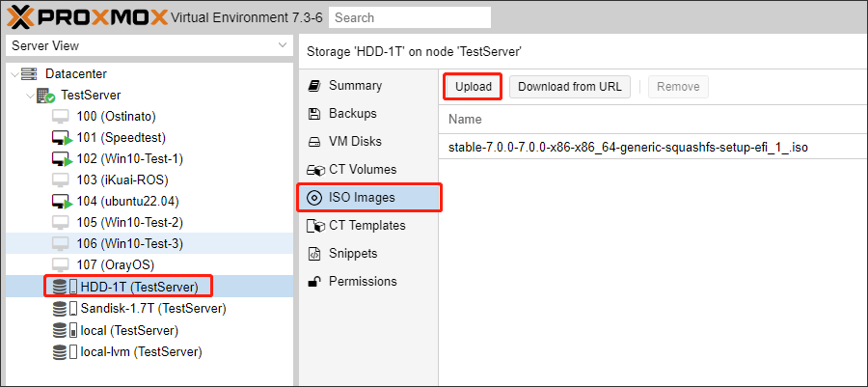
Task: Click the TestServer node icon
Action: [x=45, y=96]
